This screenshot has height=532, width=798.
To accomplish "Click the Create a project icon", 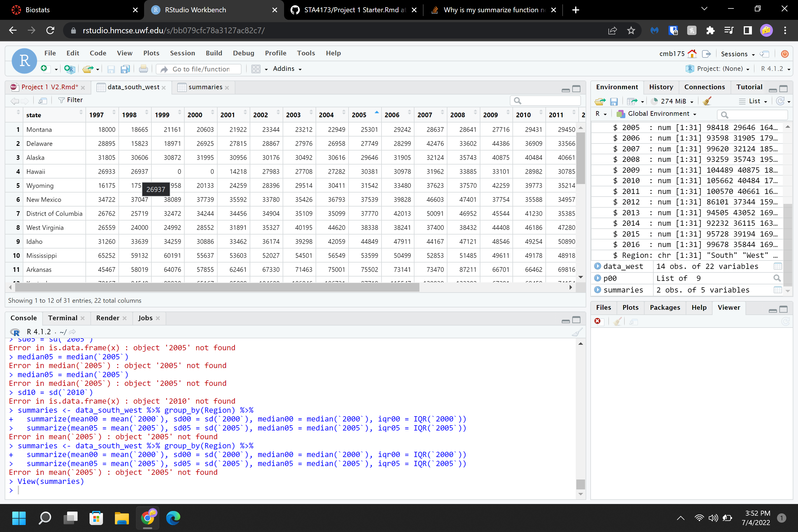I will (x=69, y=69).
